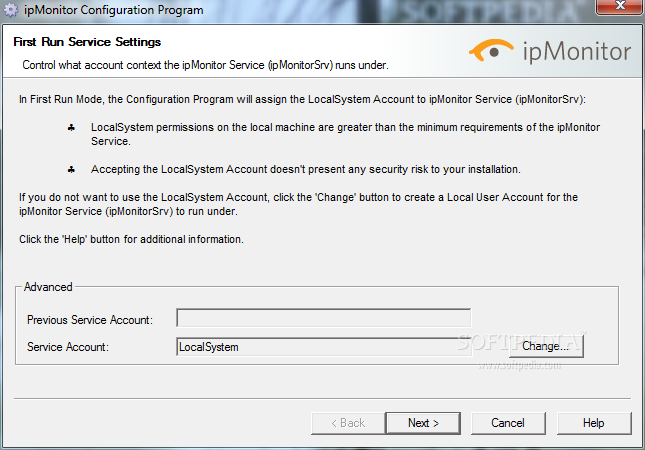Click the ipMonitor brand name text
645x450 pixels.
[577, 52]
